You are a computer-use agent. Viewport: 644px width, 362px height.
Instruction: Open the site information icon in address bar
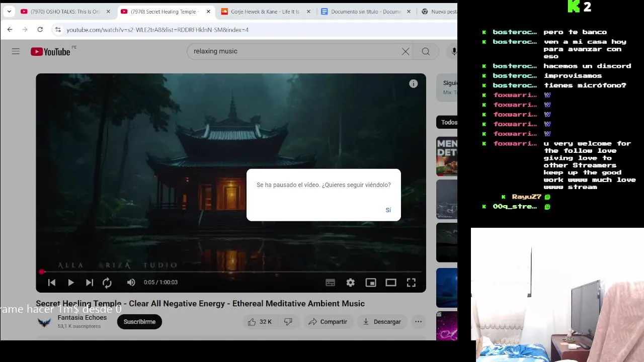[x=58, y=30]
